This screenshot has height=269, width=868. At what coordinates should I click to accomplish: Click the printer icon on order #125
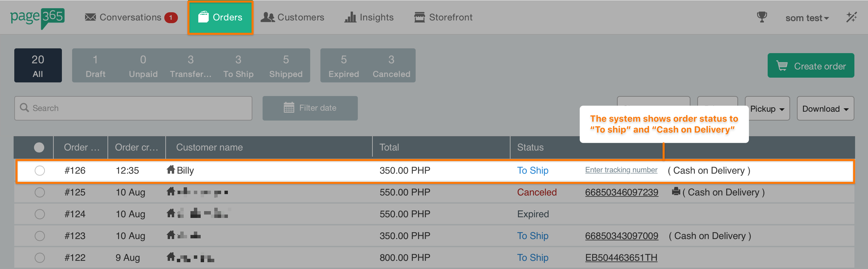click(676, 192)
